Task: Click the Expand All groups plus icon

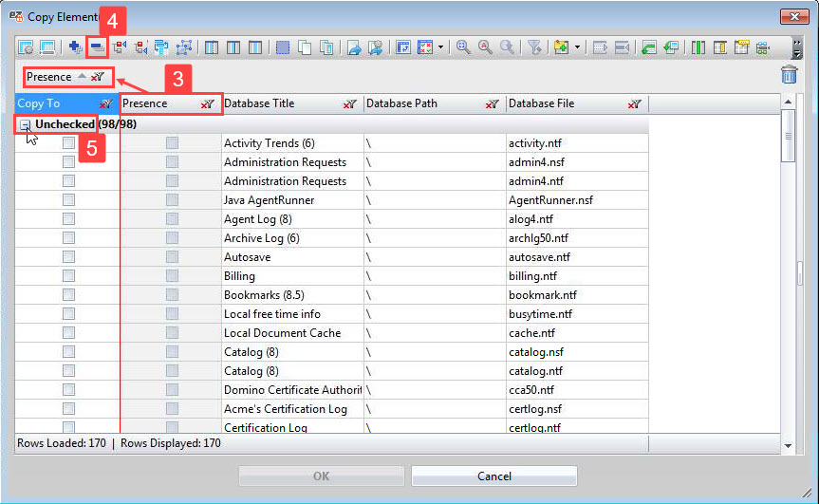Action: tap(75, 47)
